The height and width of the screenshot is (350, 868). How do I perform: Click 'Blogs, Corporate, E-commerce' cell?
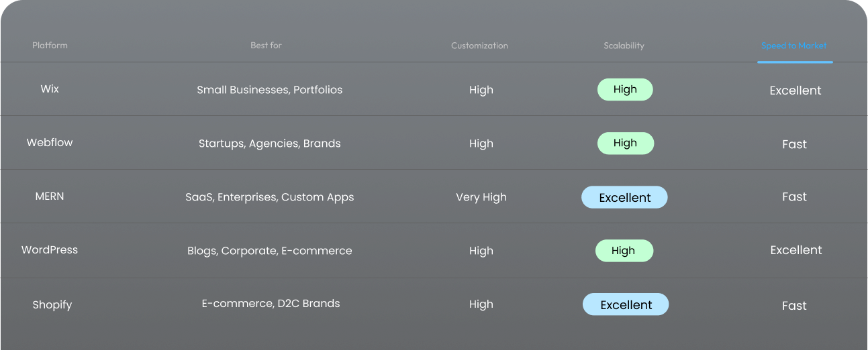coord(269,251)
